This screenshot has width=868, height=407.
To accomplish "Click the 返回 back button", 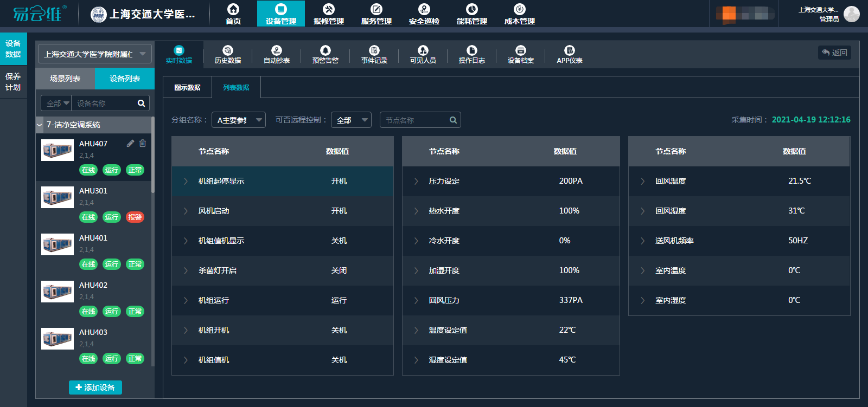I will click(x=834, y=53).
